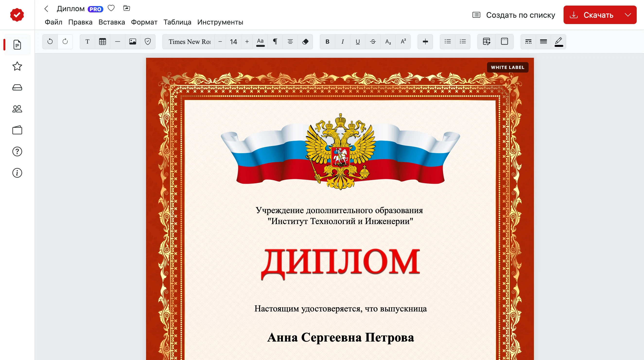Click the text "Институт Технологий и Инженерии"
The width and height of the screenshot is (644, 360).
pos(340,221)
